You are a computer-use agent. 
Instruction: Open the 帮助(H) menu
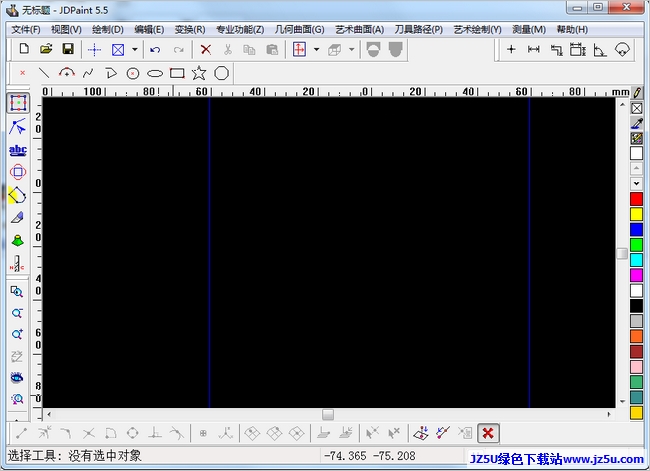click(572, 30)
